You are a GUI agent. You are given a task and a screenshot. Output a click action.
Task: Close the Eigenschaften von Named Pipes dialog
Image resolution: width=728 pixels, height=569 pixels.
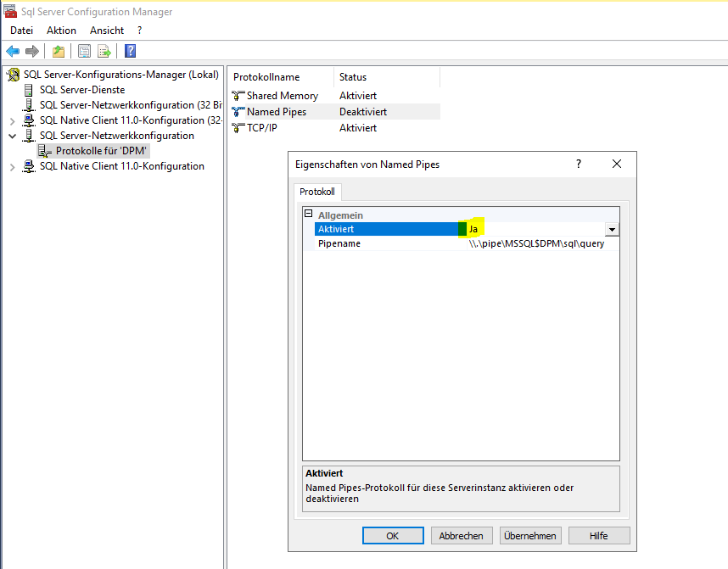tap(617, 164)
